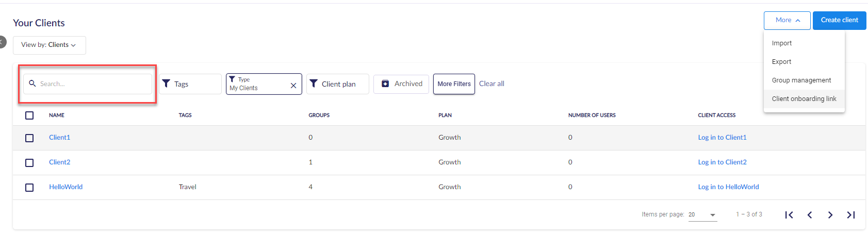Click the groups count 4 for HelloWorld
868x234 pixels.
(x=310, y=187)
